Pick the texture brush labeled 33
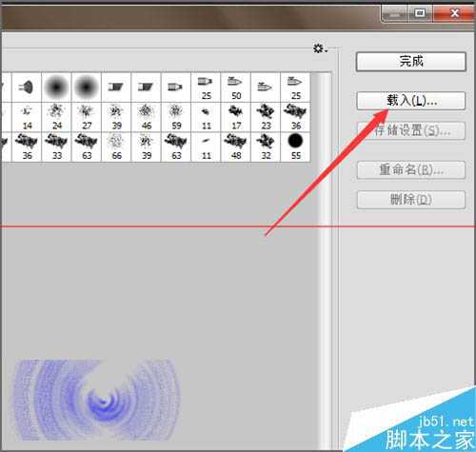 click(x=56, y=147)
